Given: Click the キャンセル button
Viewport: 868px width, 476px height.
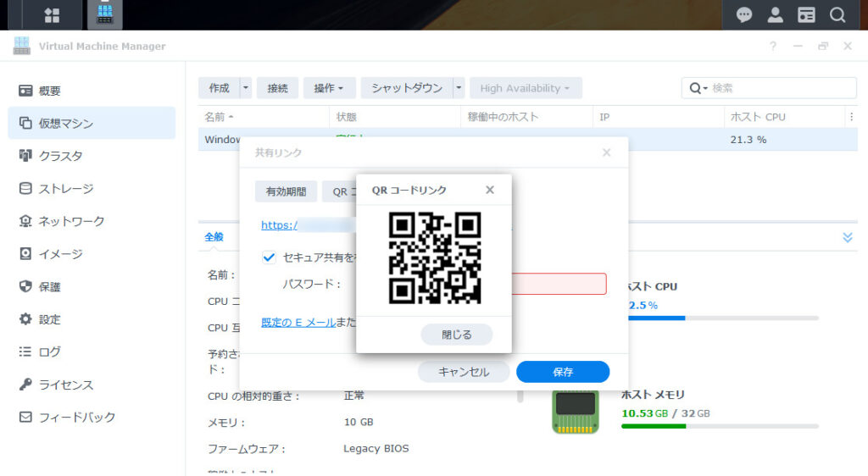Looking at the screenshot, I should point(464,372).
